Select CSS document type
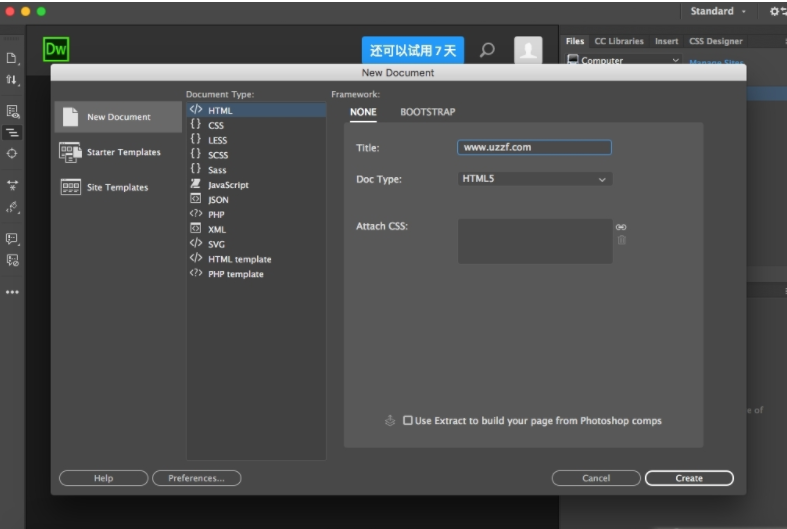Viewport: 787px width, 529px height. tap(256, 125)
